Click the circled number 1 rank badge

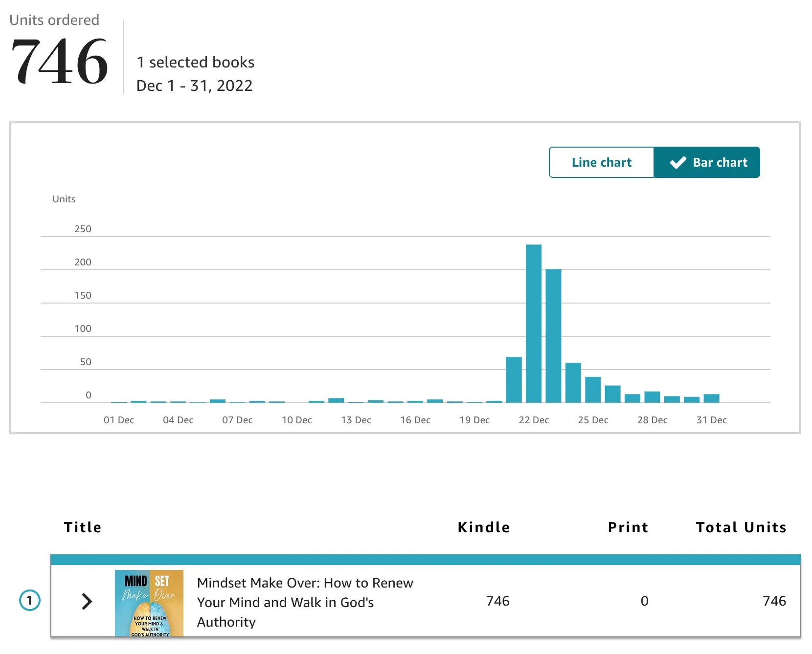click(x=29, y=600)
